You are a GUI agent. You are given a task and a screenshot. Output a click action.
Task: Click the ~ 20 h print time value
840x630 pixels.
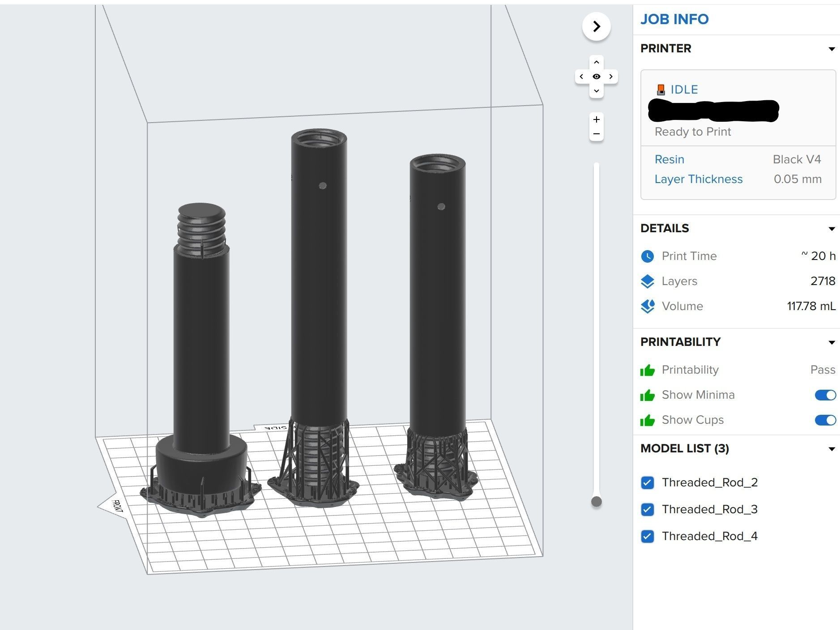[818, 256]
